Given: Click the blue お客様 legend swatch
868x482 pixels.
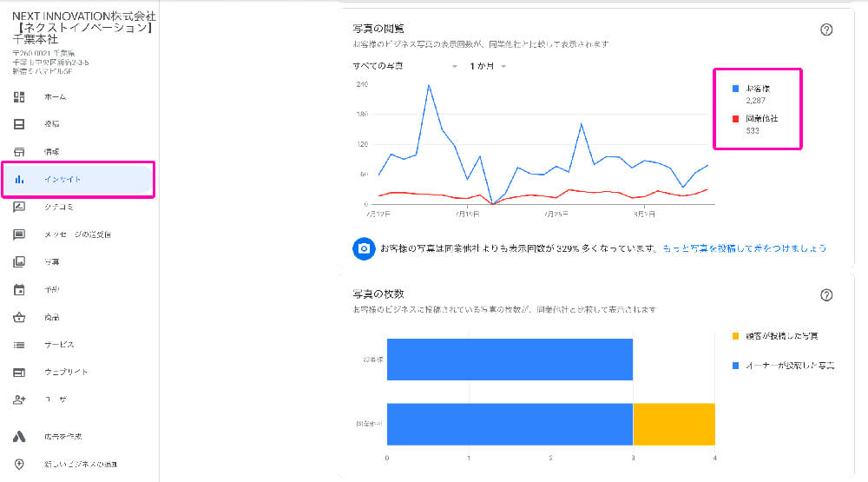Looking at the screenshot, I should point(736,89).
